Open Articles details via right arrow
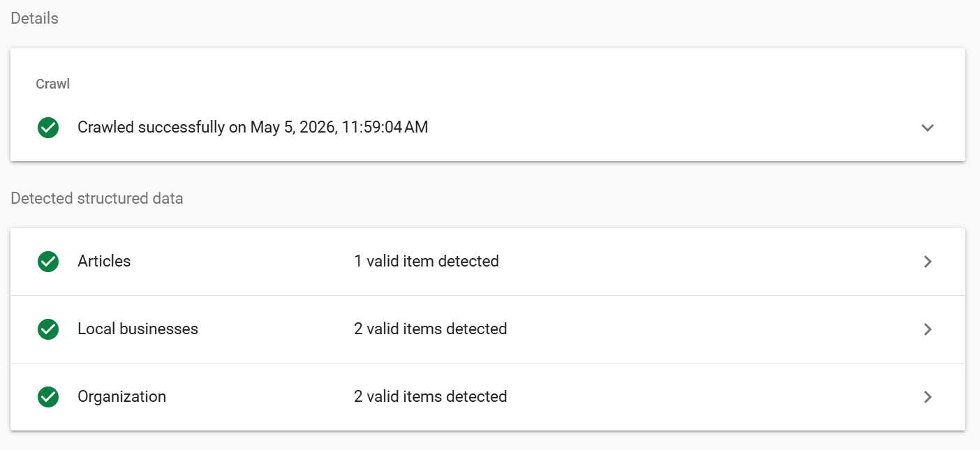 pyautogui.click(x=928, y=262)
